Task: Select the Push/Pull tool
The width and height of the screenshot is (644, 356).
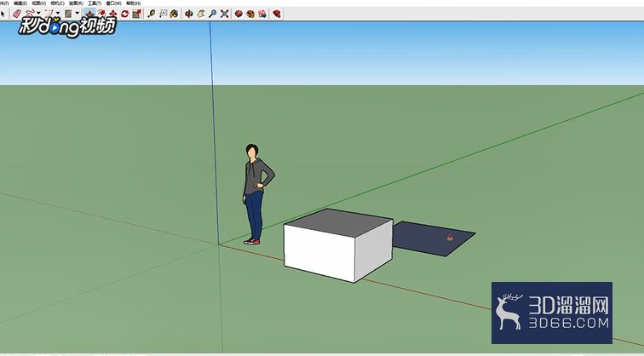Action: pyautogui.click(x=89, y=14)
